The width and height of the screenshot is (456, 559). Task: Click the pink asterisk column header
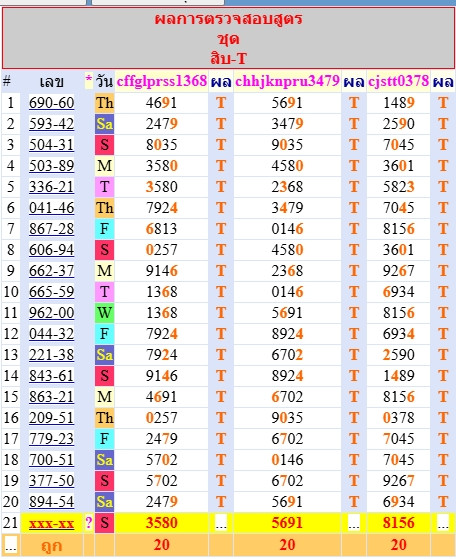click(88, 81)
